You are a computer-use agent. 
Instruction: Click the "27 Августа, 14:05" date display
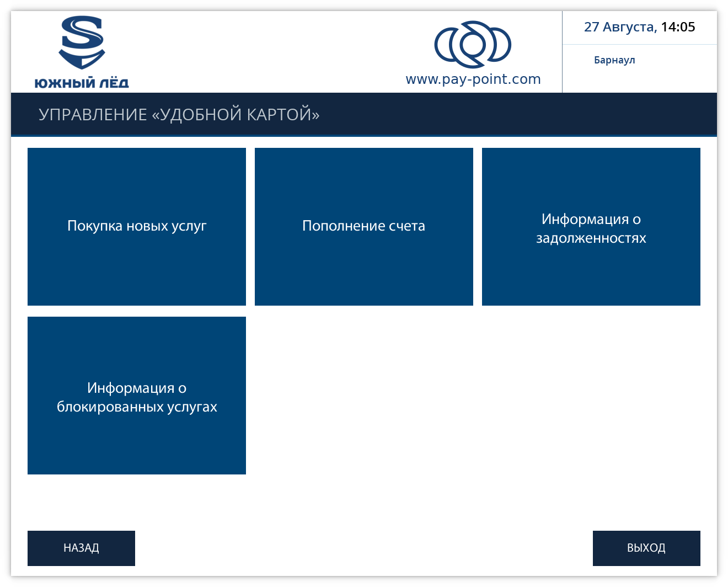pos(640,27)
